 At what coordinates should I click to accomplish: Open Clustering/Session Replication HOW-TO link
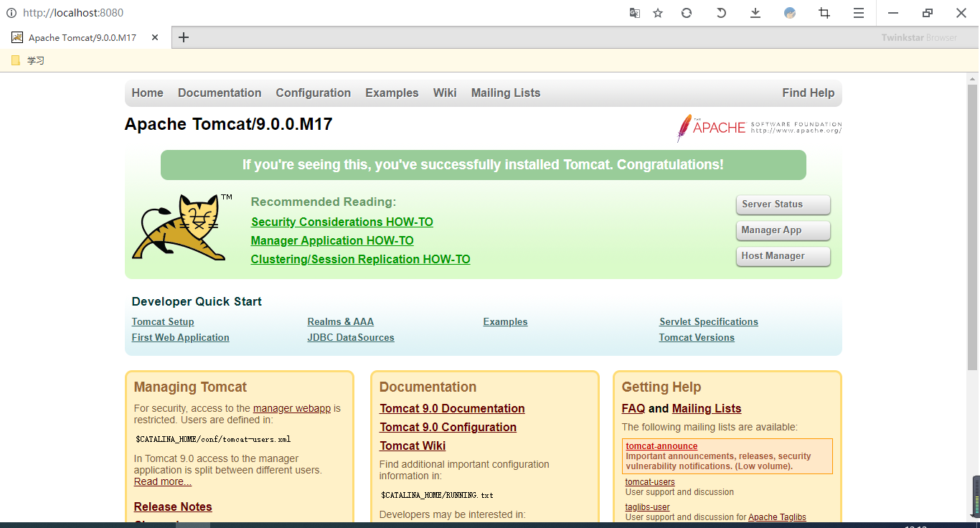(x=361, y=259)
